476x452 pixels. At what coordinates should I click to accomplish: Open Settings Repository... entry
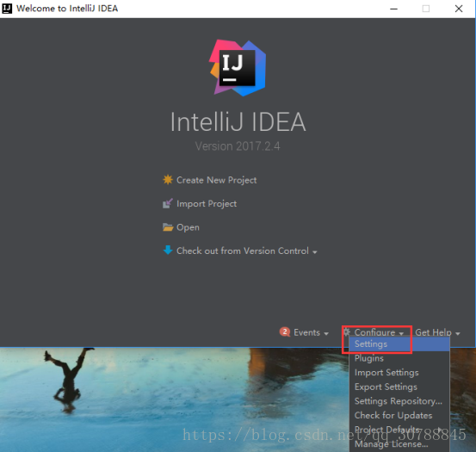point(399,401)
